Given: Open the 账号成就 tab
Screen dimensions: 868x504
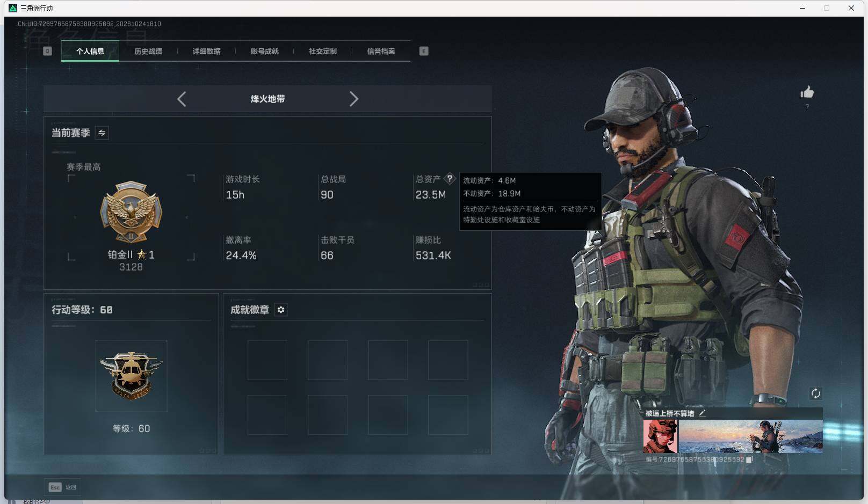Looking at the screenshot, I should 264,51.
